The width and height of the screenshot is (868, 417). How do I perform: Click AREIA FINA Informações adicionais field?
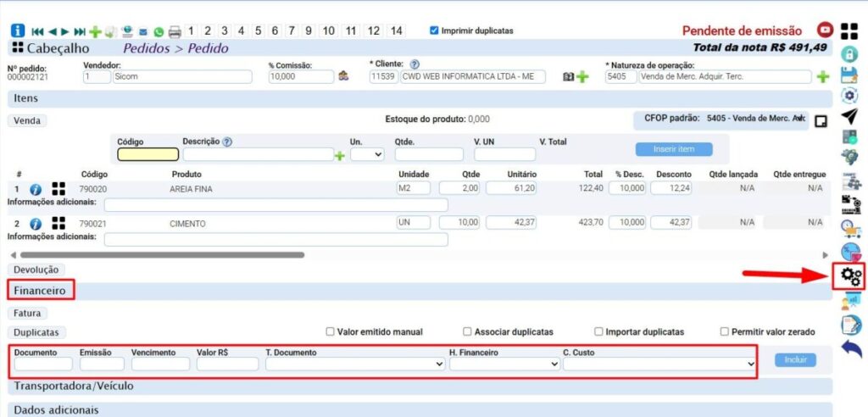point(275,205)
